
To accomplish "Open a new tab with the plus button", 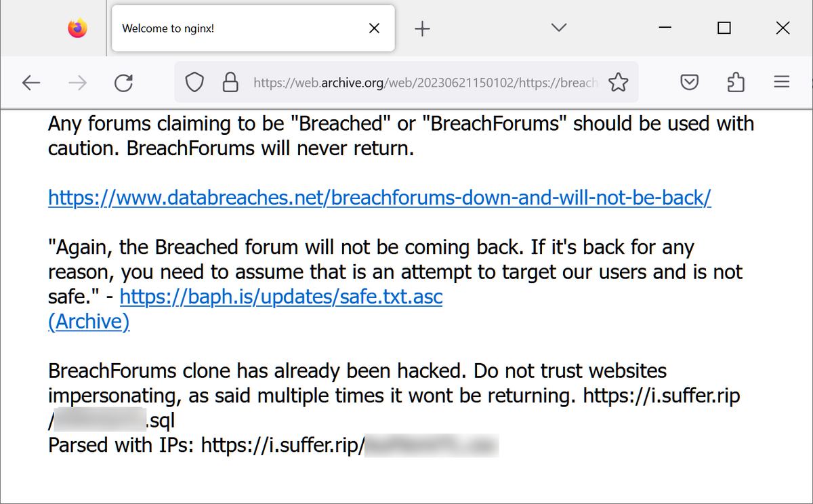I will point(422,28).
